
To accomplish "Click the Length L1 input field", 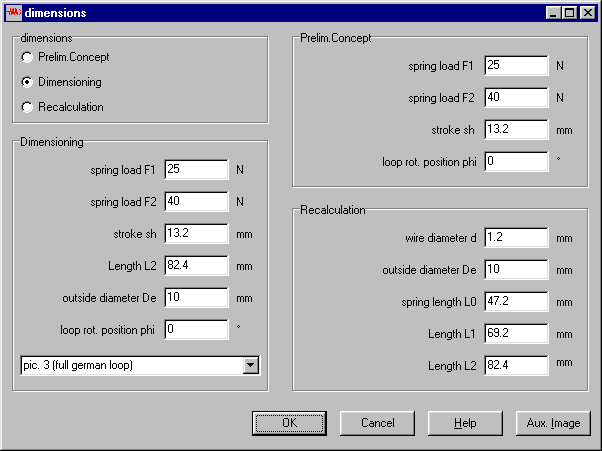I will [516, 334].
